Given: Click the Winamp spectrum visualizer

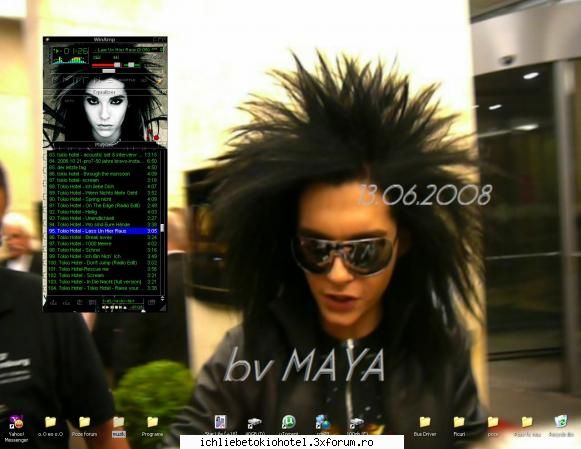Looking at the screenshot, I should tap(70, 60).
